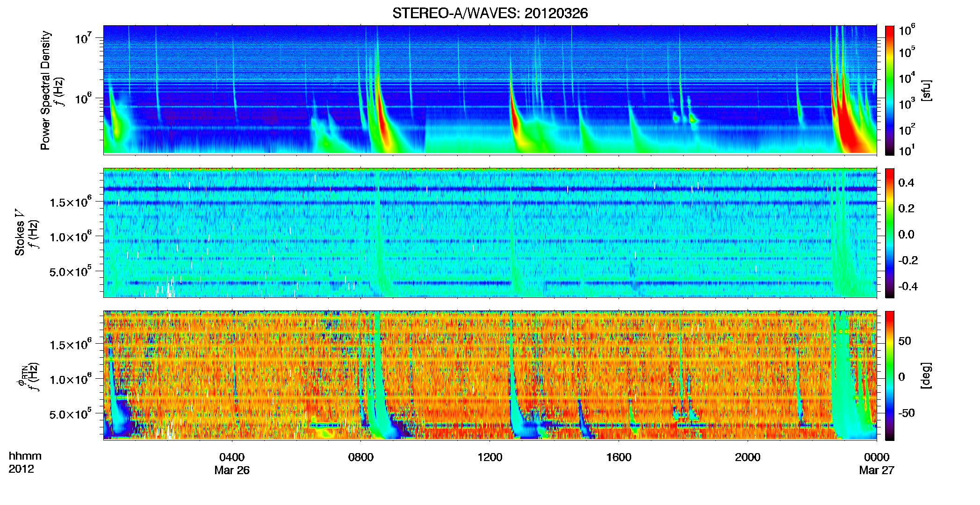Image resolution: width=980 pixels, height=505 pixels.
Task: Click the Mar 26 date label
Action: tap(232, 470)
